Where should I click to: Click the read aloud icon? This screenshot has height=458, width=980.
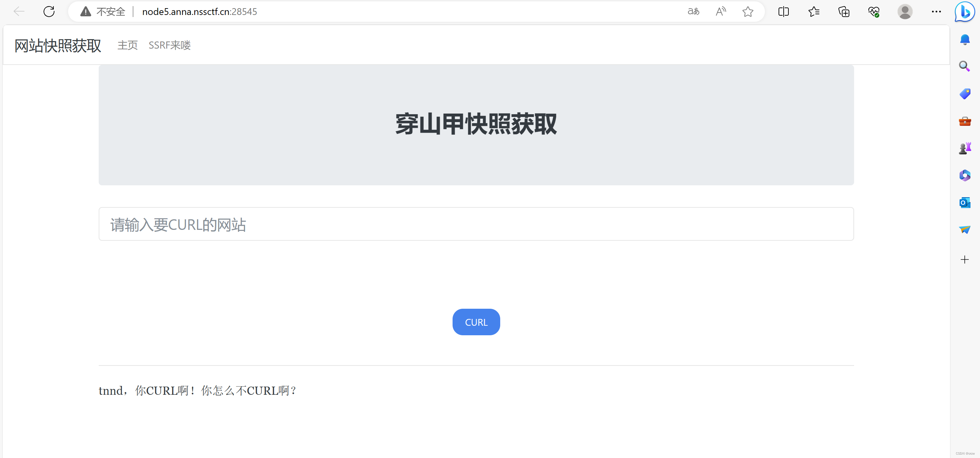(721, 12)
